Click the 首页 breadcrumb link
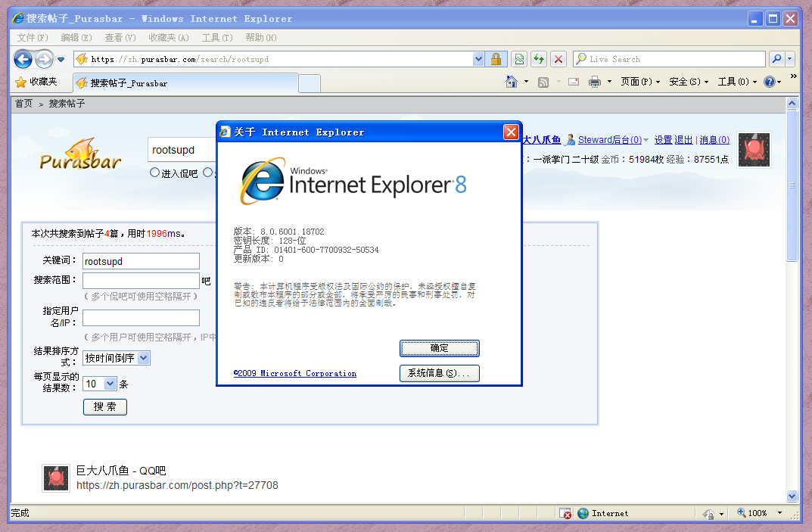The image size is (812, 532). [23, 104]
